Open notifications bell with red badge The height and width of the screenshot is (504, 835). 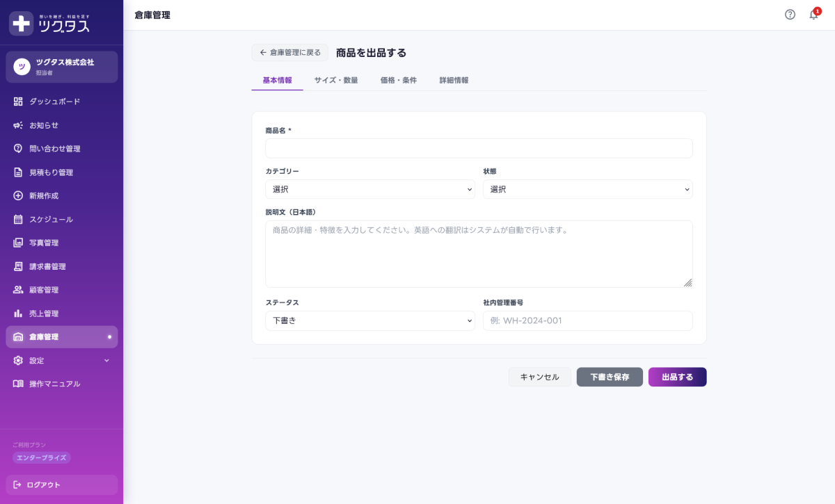813,15
